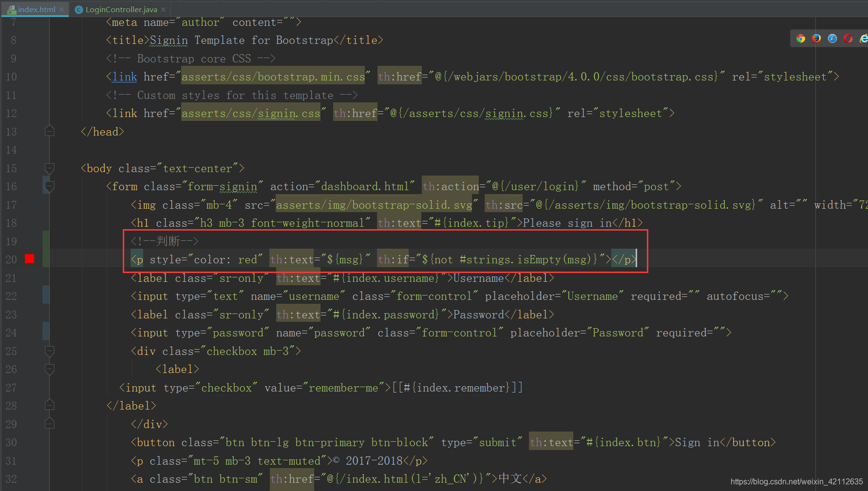
Task: Click the #{index.password} expression
Action: pyautogui.click(x=386, y=314)
